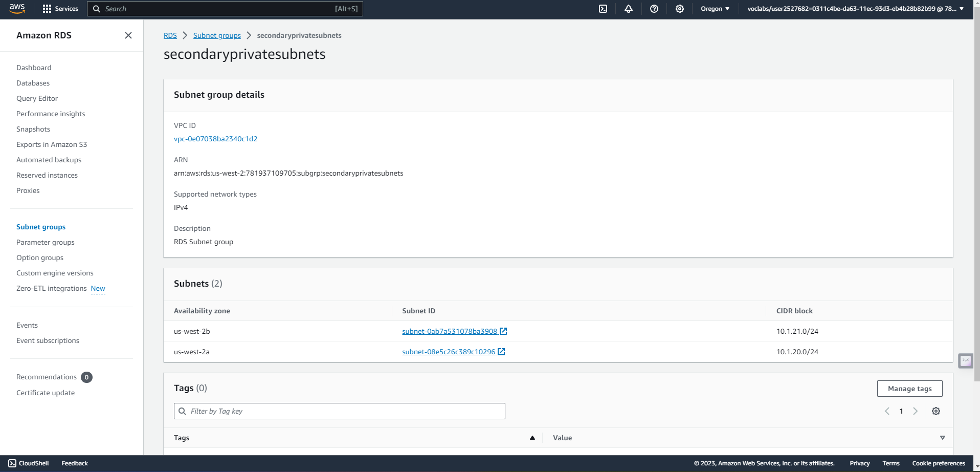
Task: Open the notifications bell icon
Action: (629, 9)
